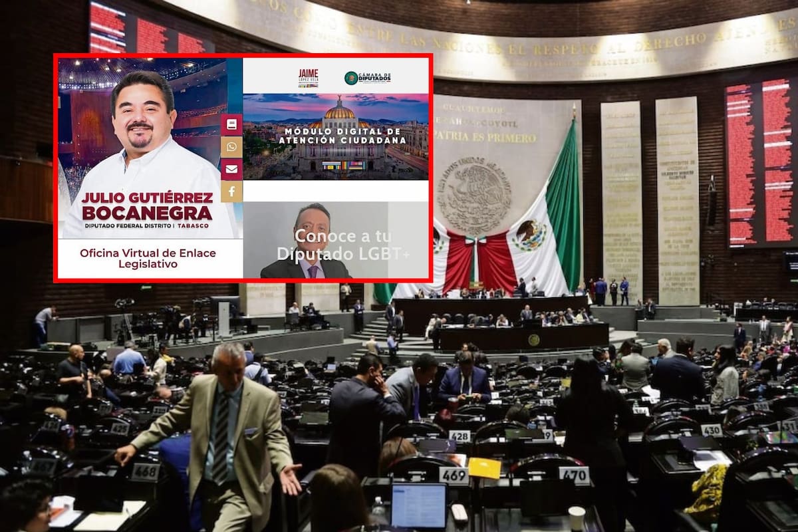Click the seat number 430 placard
Screen dimensions: 798x532
[x=711, y=430]
